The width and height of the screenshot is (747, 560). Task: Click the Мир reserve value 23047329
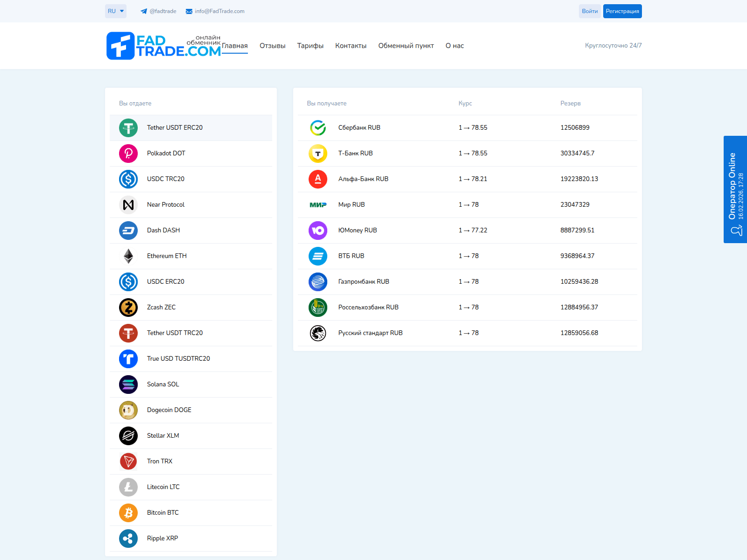click(575, 205)
